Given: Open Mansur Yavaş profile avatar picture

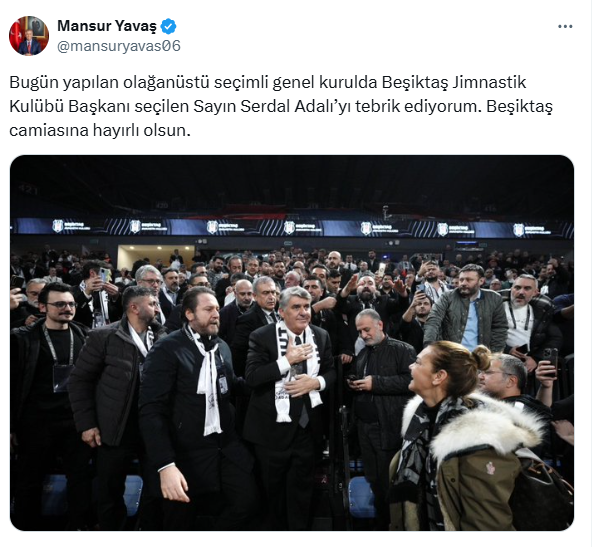Looking at the screenshot, I should pyautogui.click(x=29, y=36).
